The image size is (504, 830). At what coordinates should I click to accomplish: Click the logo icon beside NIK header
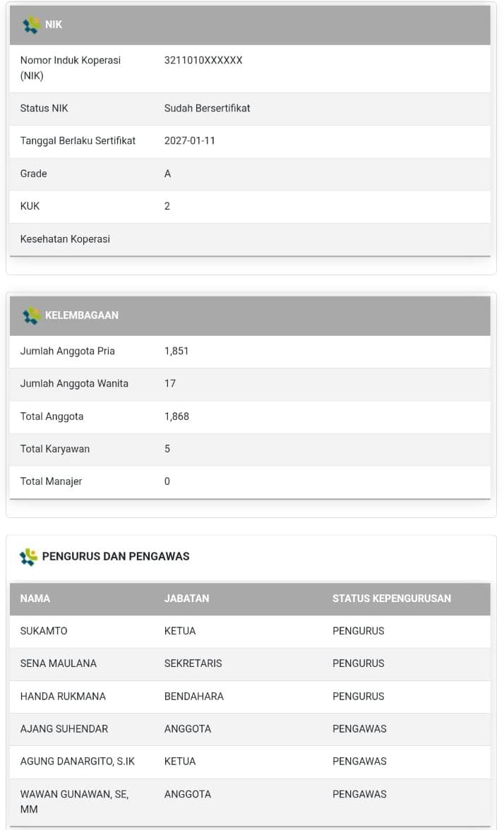pos(31,25)
